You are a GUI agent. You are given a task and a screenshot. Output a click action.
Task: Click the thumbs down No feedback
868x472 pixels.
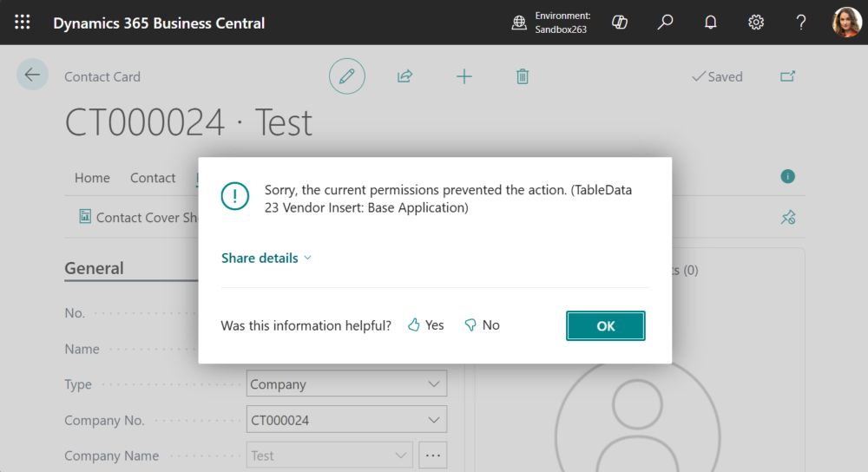point(482,324)
